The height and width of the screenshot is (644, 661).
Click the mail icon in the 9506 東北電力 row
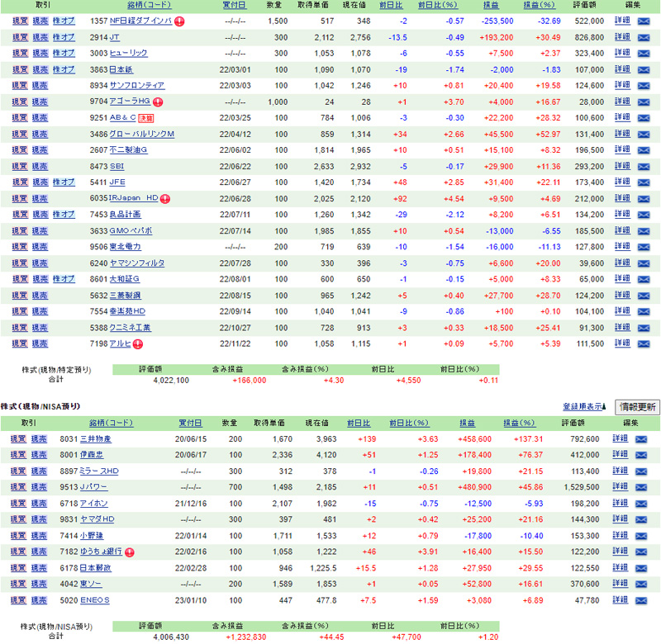644,247
